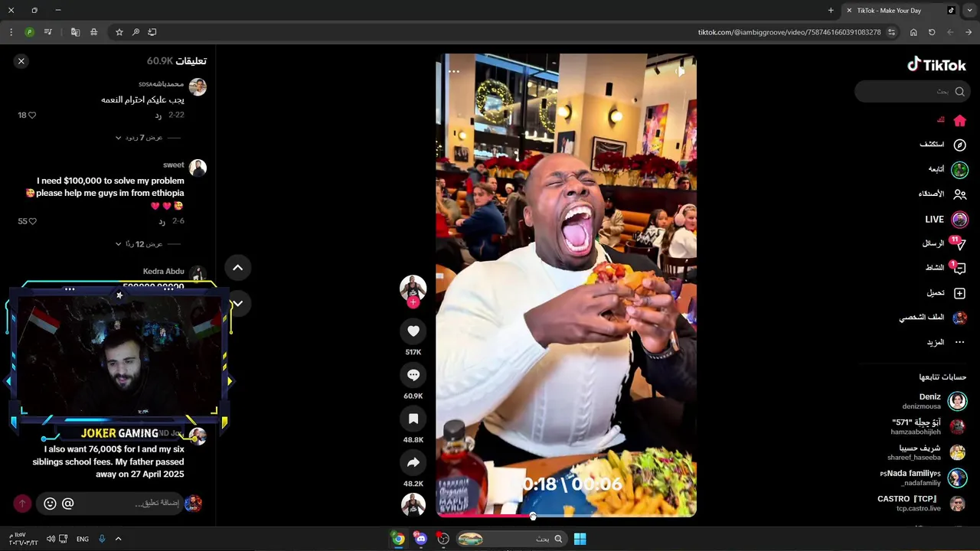Insert mention with @ icon
Viewport: 980px width, 551px height.
click(67, 504)
